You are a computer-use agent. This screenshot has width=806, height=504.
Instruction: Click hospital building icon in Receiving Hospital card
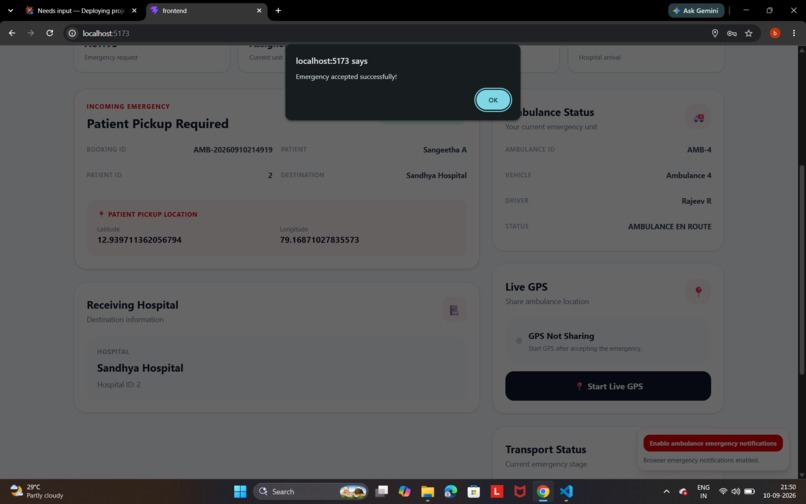tap(454, 310)
